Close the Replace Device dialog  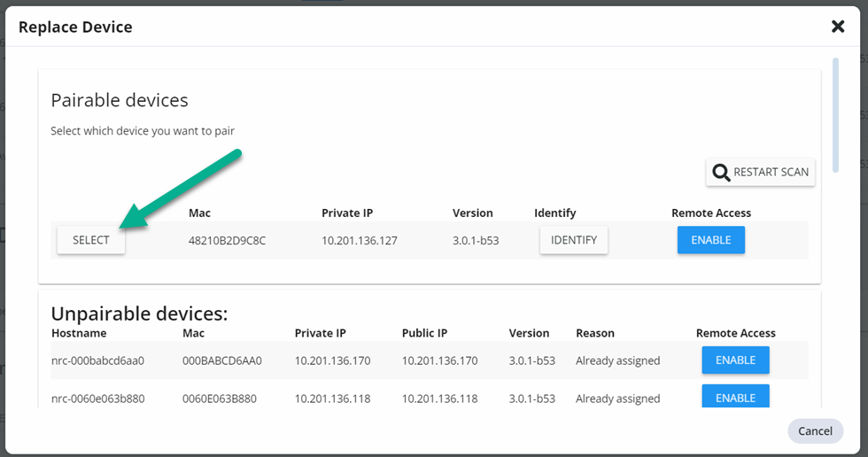tap(838, 27)
